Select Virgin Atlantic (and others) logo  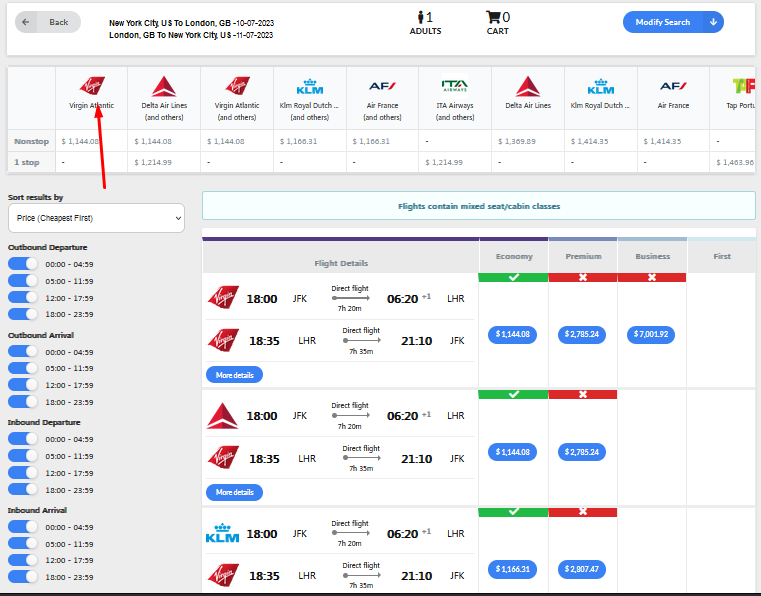click(x=237, y=86)
